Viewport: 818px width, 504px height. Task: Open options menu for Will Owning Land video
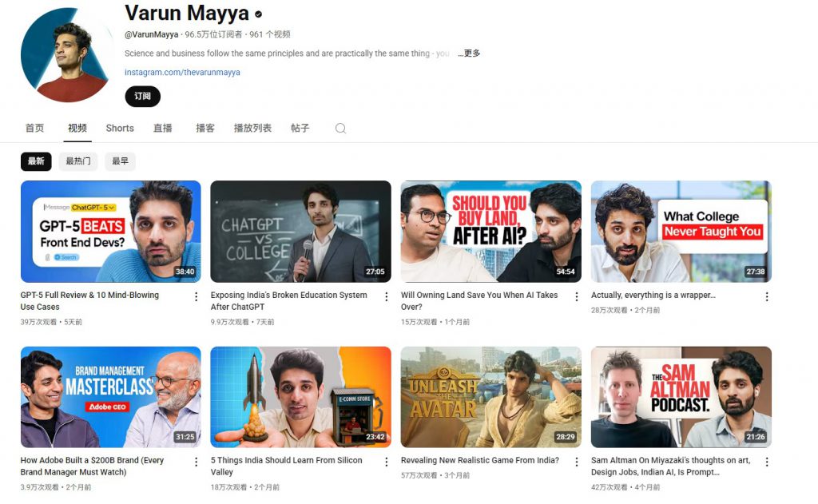click(x=577, y=296)
